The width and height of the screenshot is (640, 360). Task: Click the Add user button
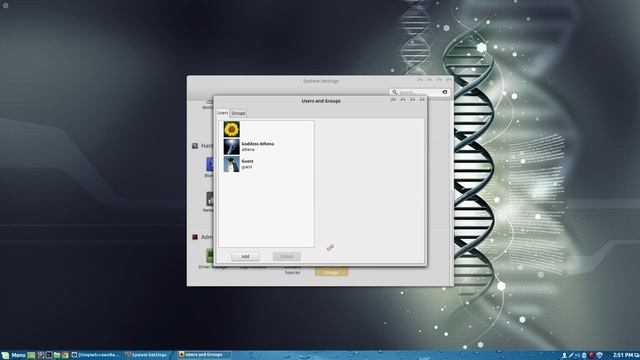click(x=245, y=256)
